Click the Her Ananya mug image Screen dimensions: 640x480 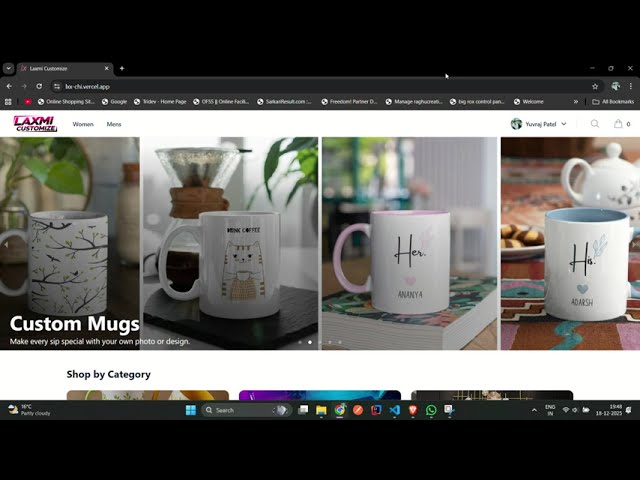409,243
